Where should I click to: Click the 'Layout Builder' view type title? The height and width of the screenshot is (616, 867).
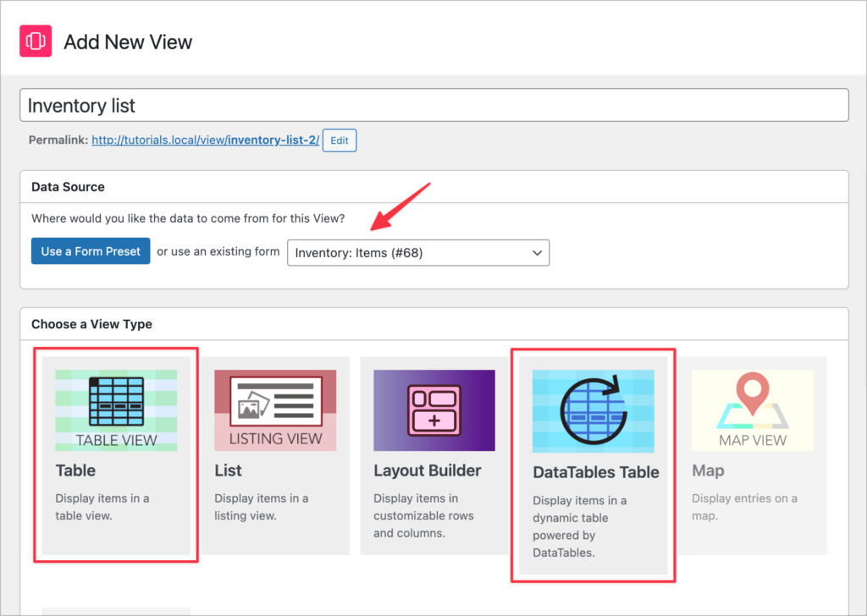coord(428,470)
